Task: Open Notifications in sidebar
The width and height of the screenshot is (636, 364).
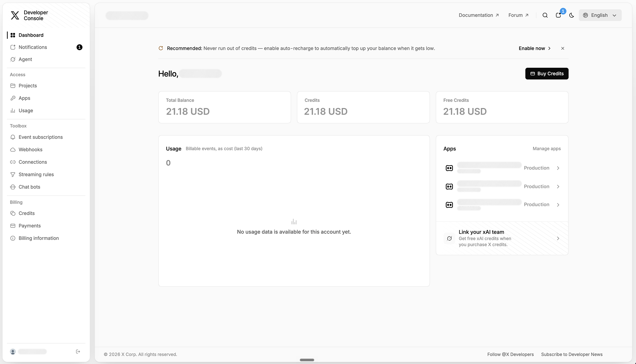Action: point(46,47)
